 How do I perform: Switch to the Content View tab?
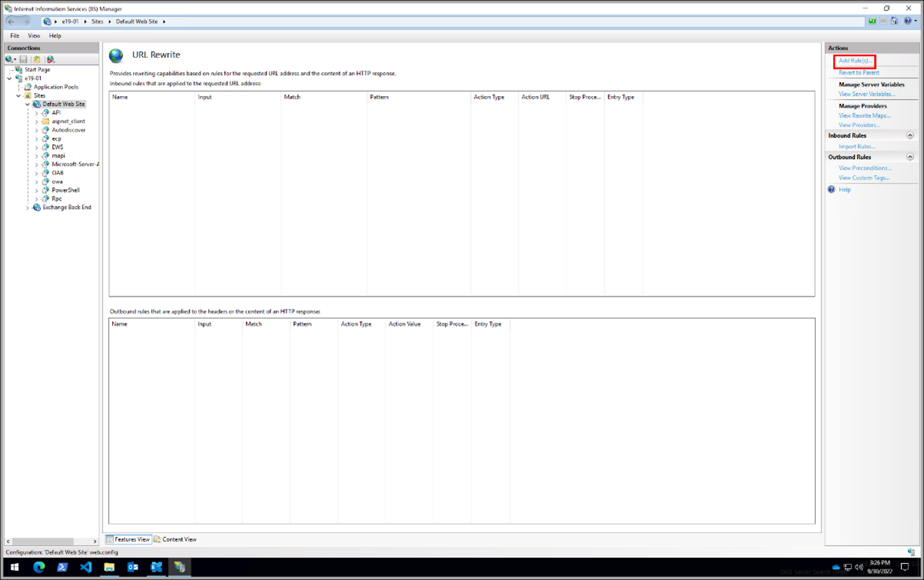click(175, 539)
